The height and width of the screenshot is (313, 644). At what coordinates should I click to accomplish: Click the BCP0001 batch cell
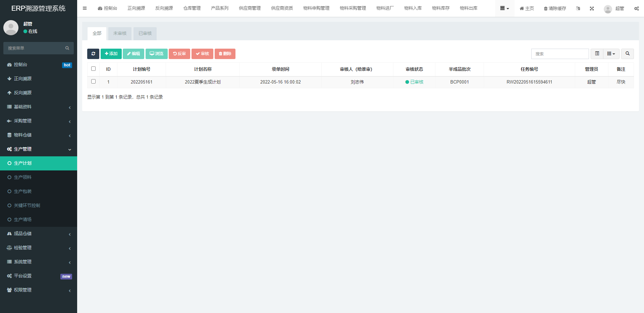[x=460, y=82]
